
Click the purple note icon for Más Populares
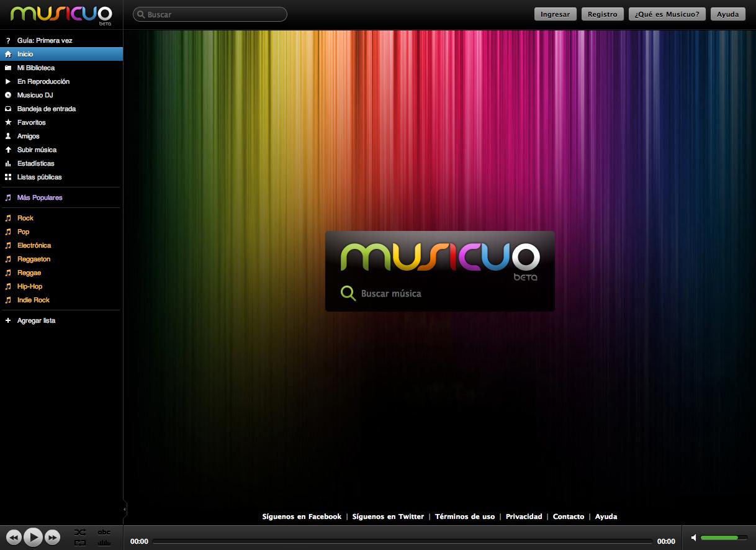[8, 197]
